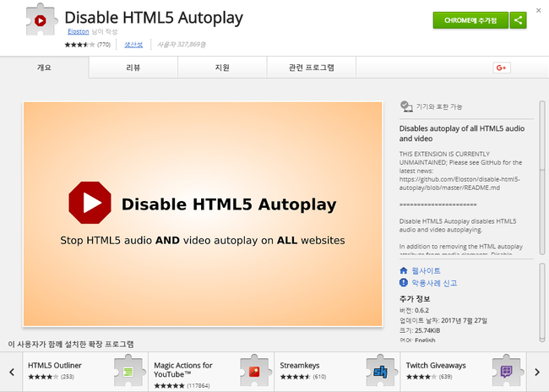
Task: Open the Twitch Giveaways extension title
Action: [436, 365]
